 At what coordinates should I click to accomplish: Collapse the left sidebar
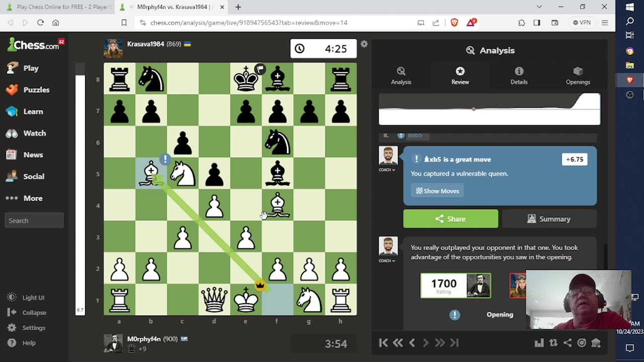27,313
